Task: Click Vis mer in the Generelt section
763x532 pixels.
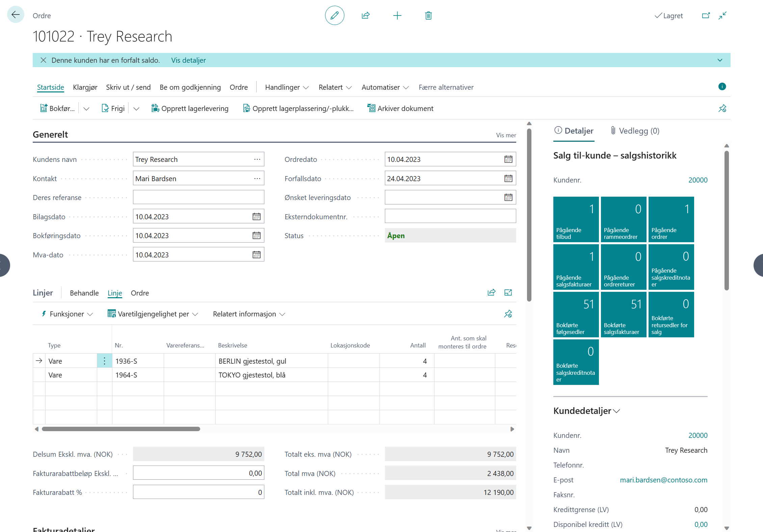Action: click(x=506, y=135)
